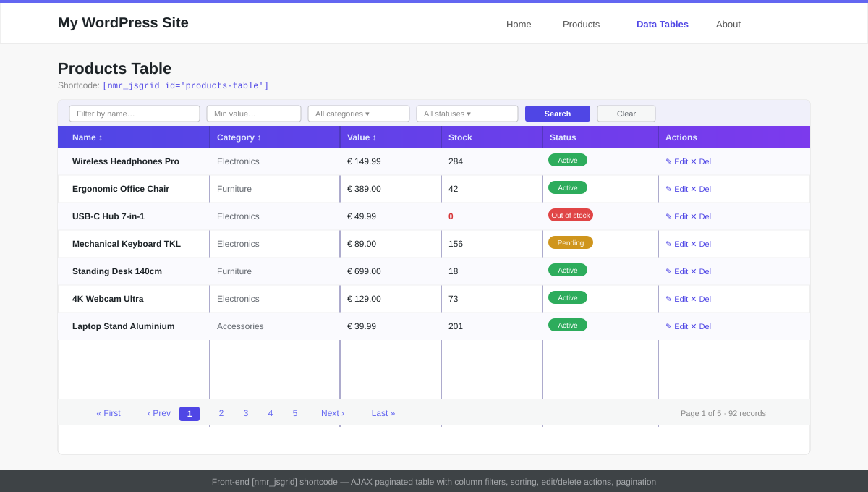
Task: Delete the Ergonomic Office Chair row
Action: (x=700, y=189)
